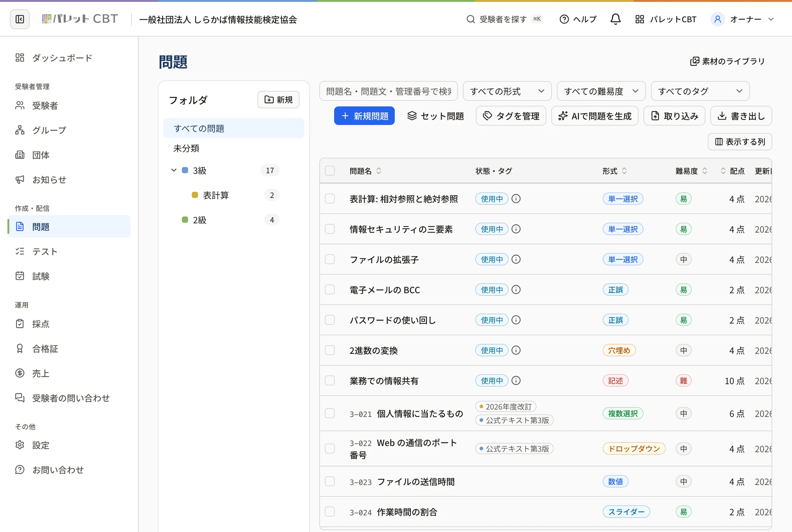Expand the オーナー account menu chevron
Viewport: 792px width, 532px height.
coord(771,19)
